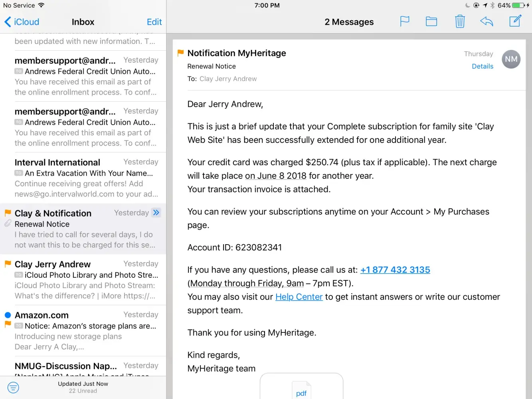The image size is (532, 399).
Task: Flag the open message using toolbar flag
Action: [x=405, y=21]
